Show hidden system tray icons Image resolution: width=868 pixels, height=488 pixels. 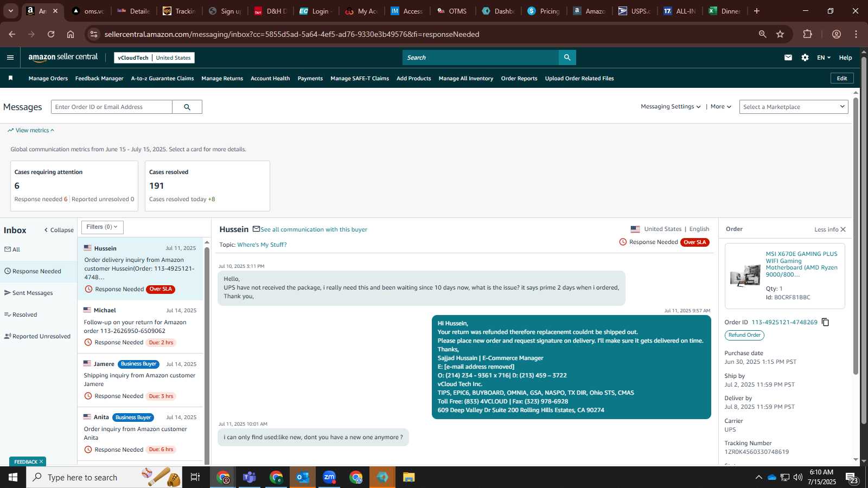point(758,477)
